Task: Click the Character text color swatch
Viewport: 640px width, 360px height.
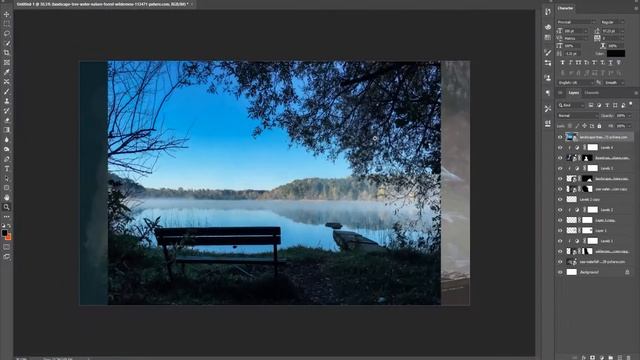Action: point(616,53)
